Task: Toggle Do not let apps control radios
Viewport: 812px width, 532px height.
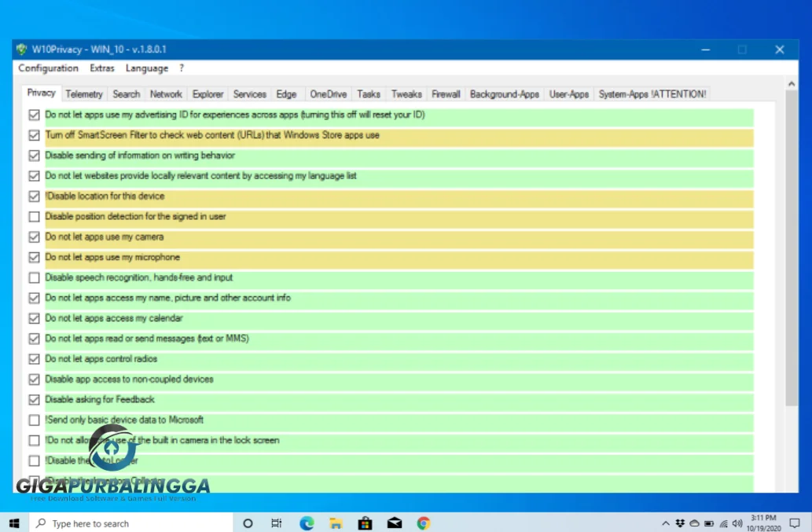Action: pos(34,359)
